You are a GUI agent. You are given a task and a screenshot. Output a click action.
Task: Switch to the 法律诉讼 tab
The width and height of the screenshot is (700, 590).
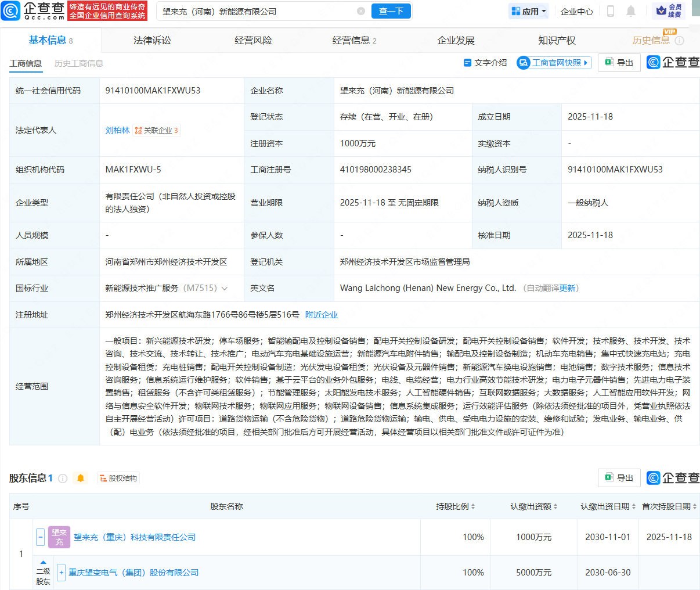(152, 40)
